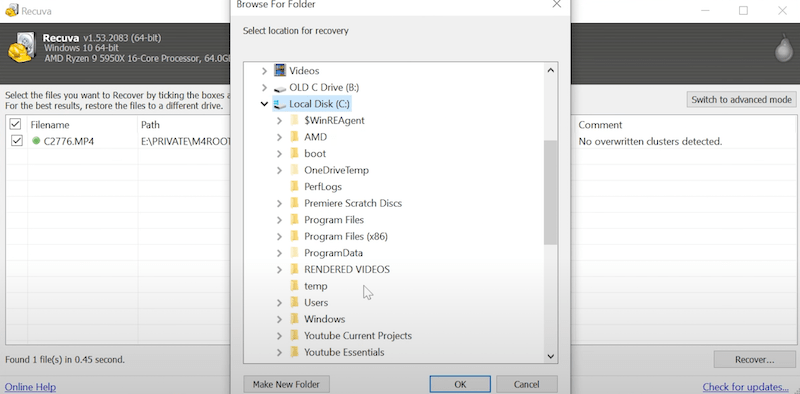This screenshot has width=800, height=394.
Task: Click the Windows folder icon
Action: pos(294,319)
